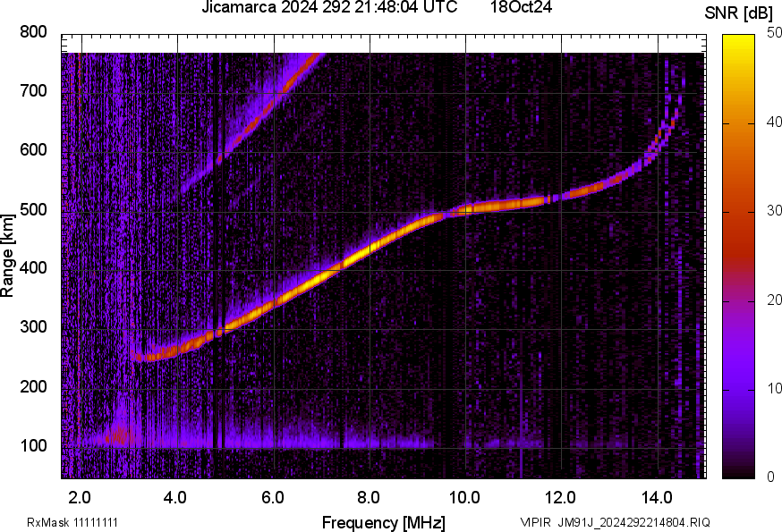This screenshot has height=532, width=782.
Task: Click the 'Frequency [MHz]' x-axis label
Action: pyautogui.click(x=384, y=523)
